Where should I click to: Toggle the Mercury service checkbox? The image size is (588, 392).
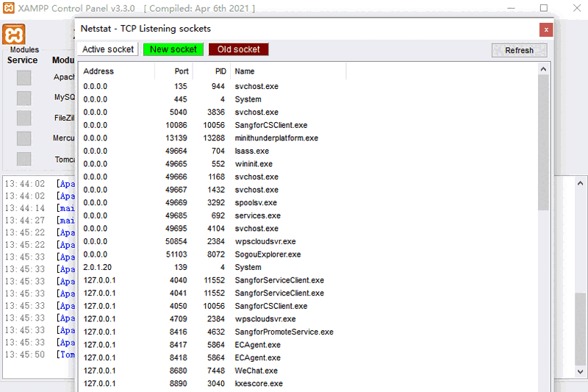coord(24,138)
